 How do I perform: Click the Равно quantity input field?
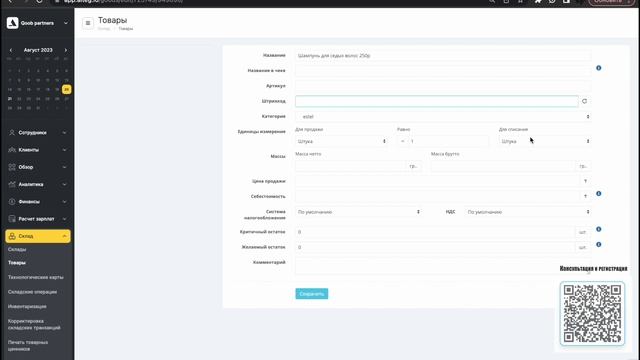click(x=448, y=141)
